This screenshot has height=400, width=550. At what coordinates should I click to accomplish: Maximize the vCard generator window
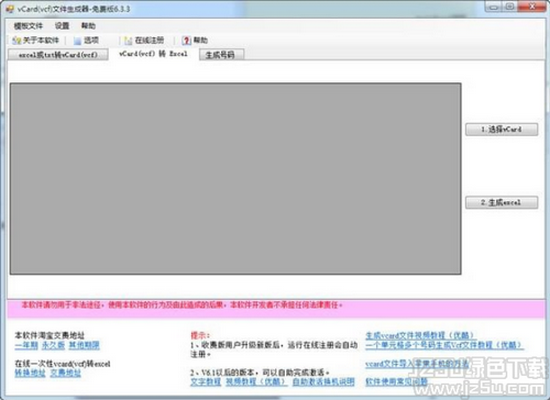(x=510, y=7)
